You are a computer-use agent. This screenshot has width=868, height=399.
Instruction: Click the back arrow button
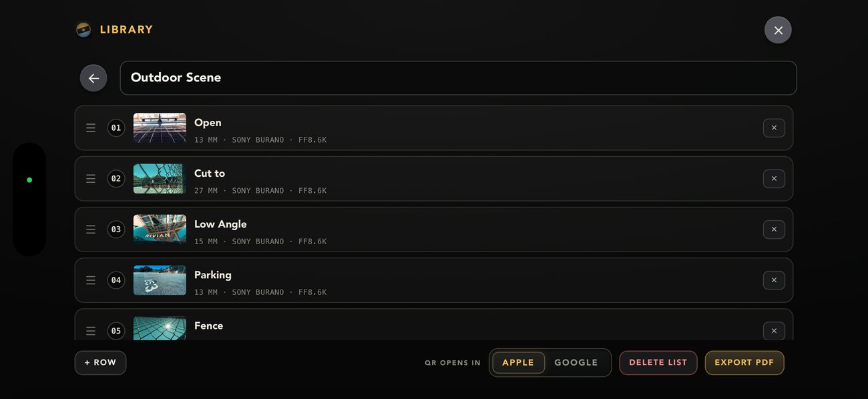point(93,78)
